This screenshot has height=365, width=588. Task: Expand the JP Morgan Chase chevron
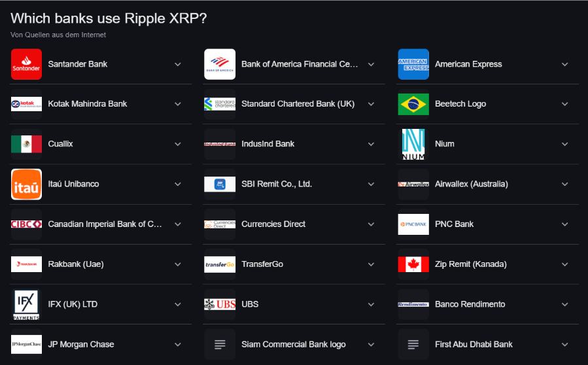click(x=178, y=345)
